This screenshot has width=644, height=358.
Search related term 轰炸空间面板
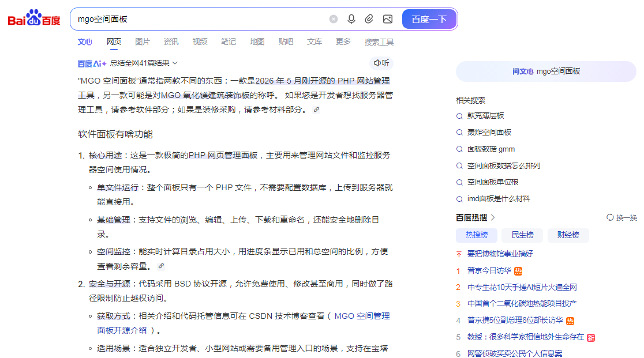489,133
